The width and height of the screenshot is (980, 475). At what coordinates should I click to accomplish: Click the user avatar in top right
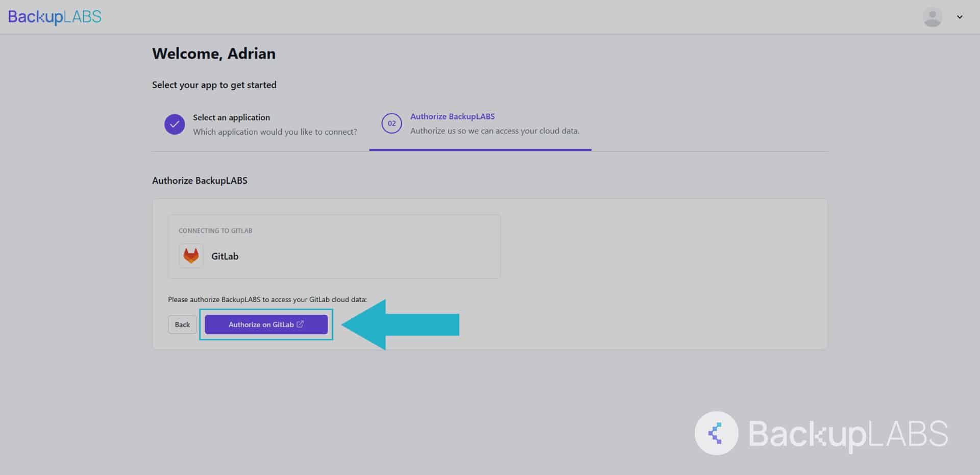click(x=933, y=17)
